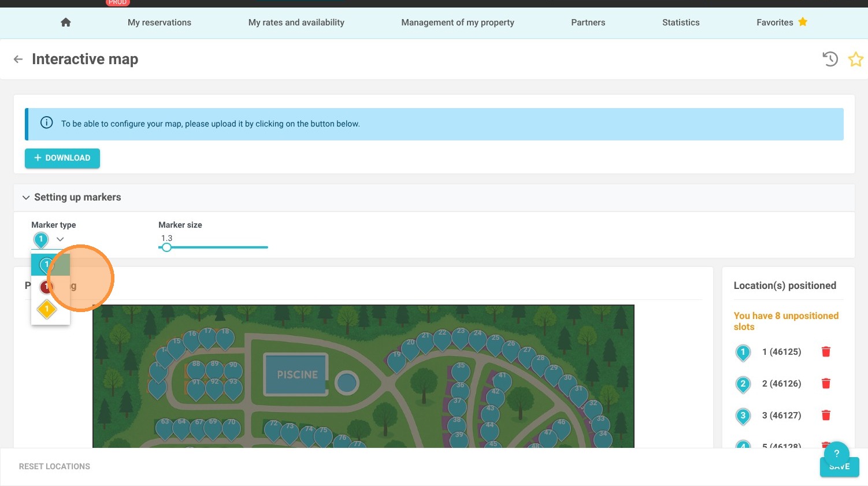Click the 3 (46127) location label
Image resolution: width=868 pixels, height=486 pixels.
[782, 415]
